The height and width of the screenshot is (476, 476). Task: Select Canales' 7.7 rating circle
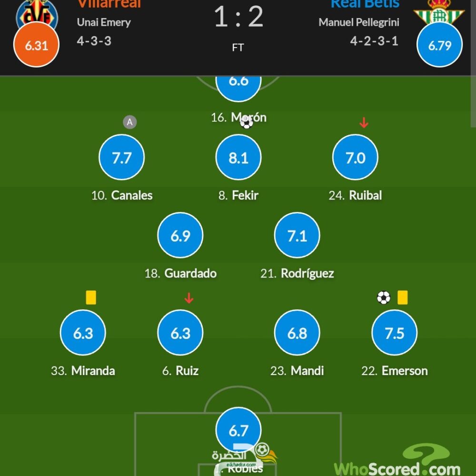pos(122,157)
